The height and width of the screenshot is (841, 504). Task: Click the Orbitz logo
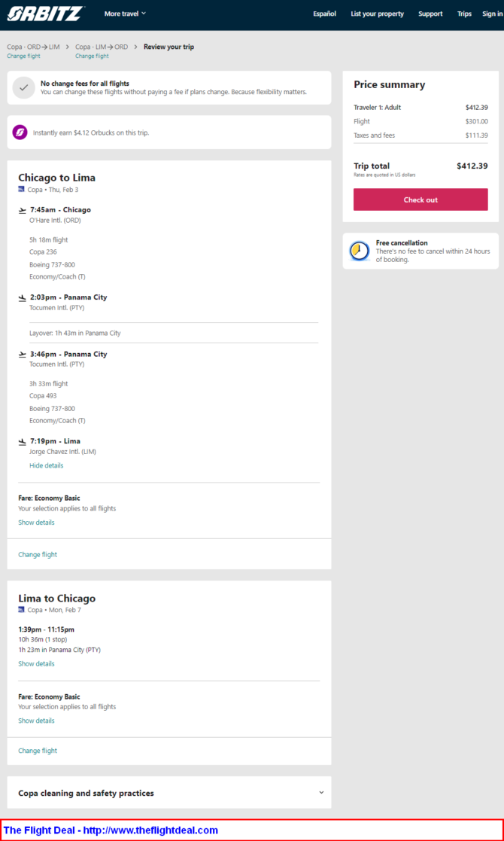click(45, 14)
